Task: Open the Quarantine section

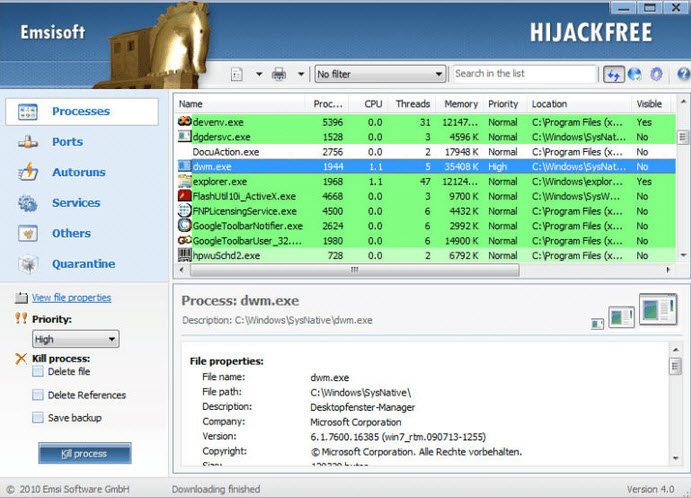Action: (84, 264)
